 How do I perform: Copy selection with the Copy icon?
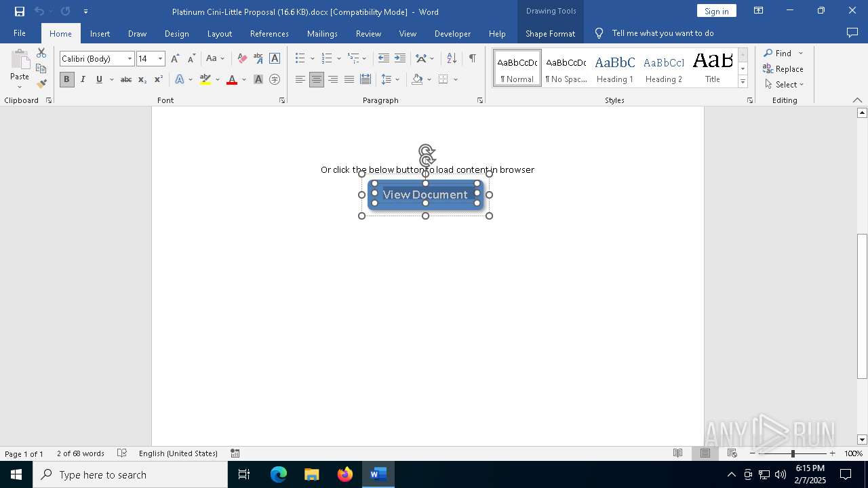tap(41, 68)
